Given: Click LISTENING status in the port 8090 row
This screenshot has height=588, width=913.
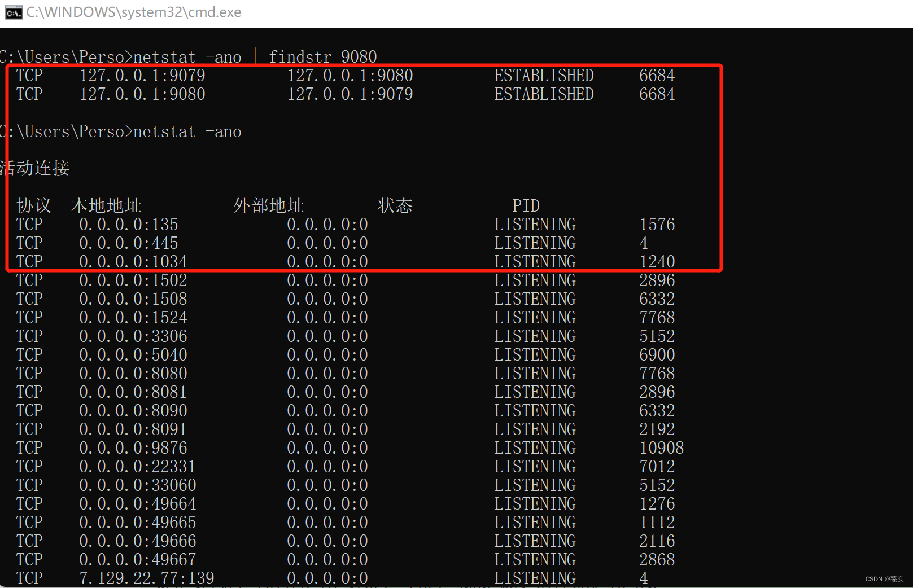Looking at the screenshot, I should 535,411.
